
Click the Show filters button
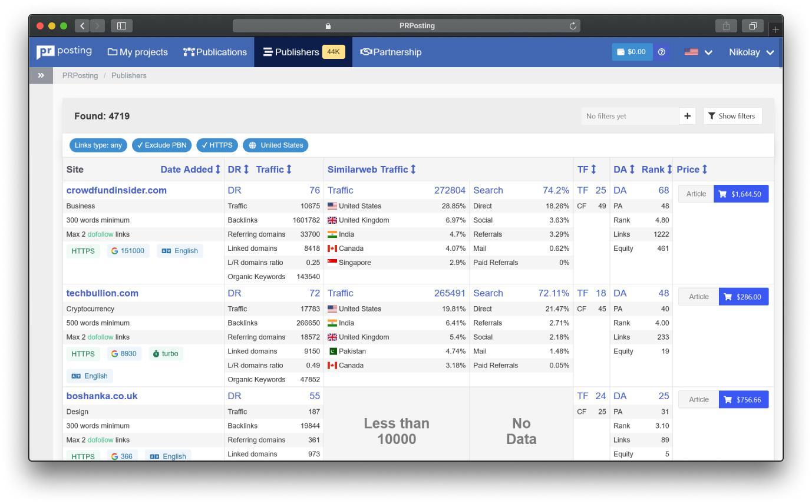coord(732,116)
